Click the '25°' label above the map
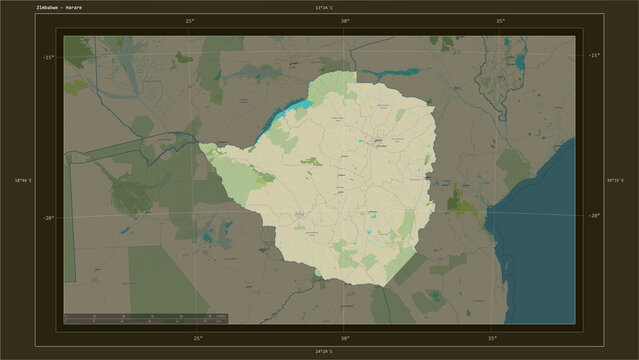The height and width of the screenshot is (360, 639). click(x=190, y=21)
